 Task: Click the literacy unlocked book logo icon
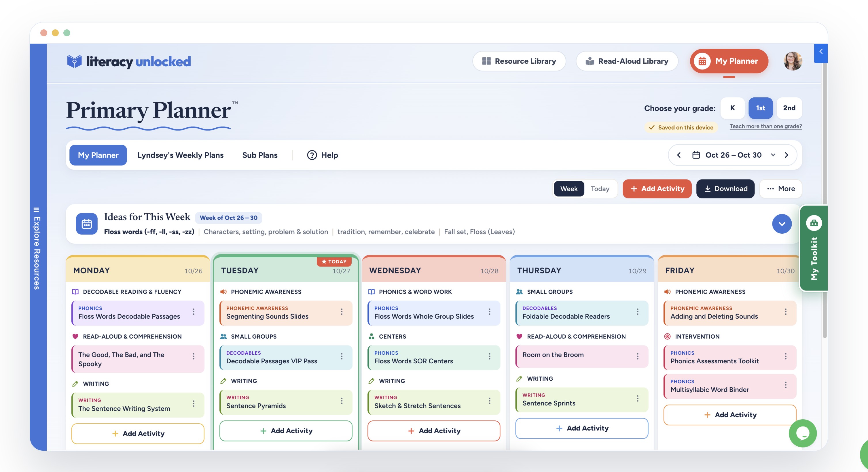click(x=74, y=61)
